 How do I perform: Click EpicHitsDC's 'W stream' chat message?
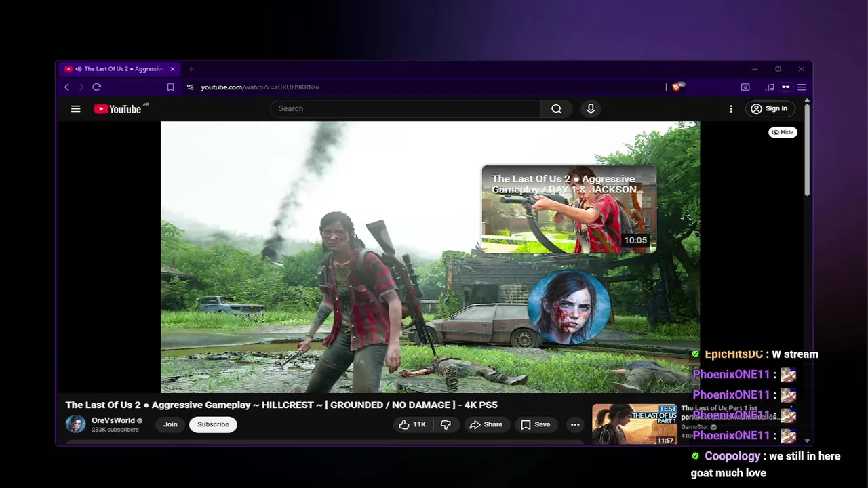pyautogui.click(x=755, y=354)
